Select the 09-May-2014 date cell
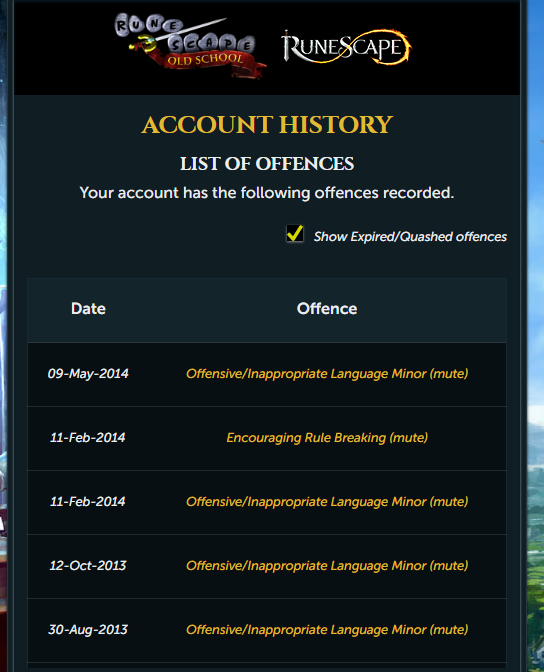The image size is (544, 672). click(x=88, y=374)
